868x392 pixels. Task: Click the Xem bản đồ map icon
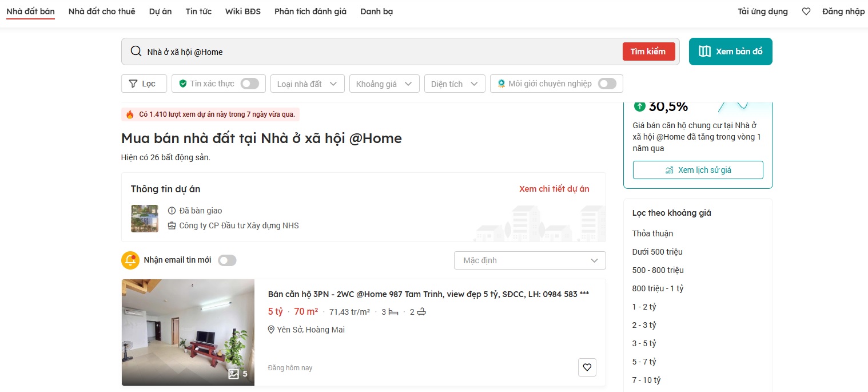(704, 51)
